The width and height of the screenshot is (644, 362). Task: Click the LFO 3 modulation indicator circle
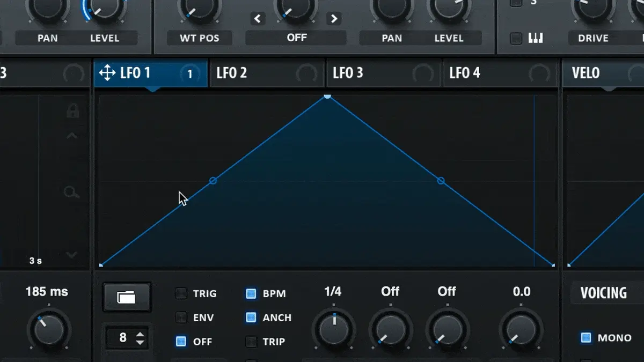coord(422,74)
